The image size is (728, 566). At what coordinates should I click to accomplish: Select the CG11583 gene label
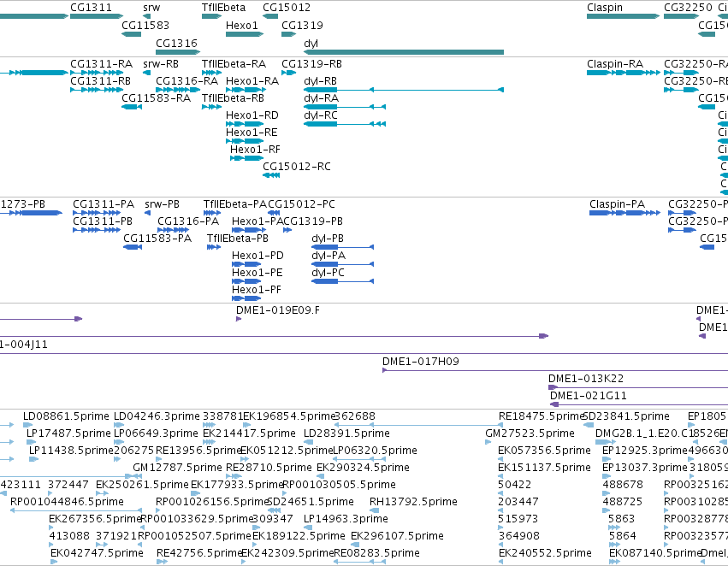(x=145, y=25)
